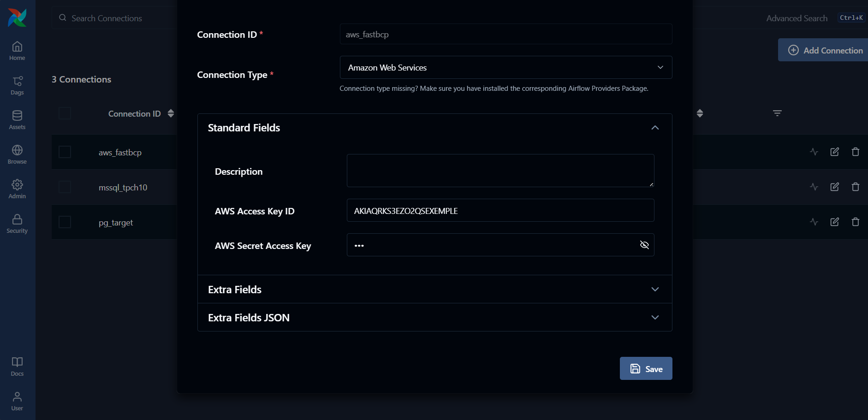
Task: Click the Save button
Action: (x=646, y=368)
